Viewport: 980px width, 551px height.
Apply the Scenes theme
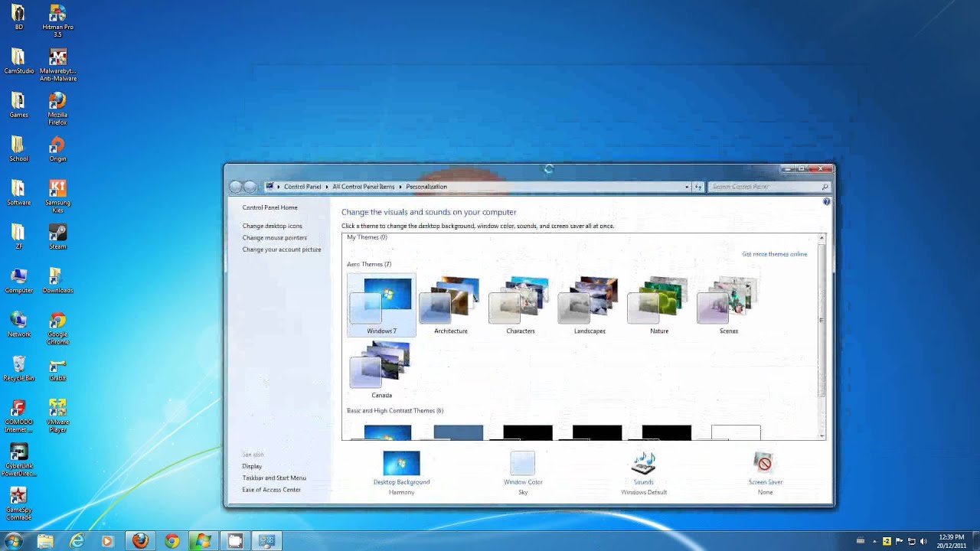tap(729, 305)
